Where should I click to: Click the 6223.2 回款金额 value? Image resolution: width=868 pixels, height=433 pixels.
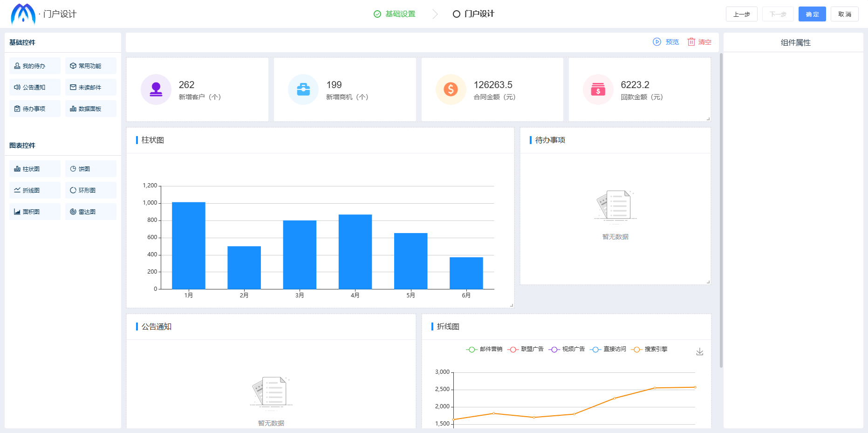point(635,85)
